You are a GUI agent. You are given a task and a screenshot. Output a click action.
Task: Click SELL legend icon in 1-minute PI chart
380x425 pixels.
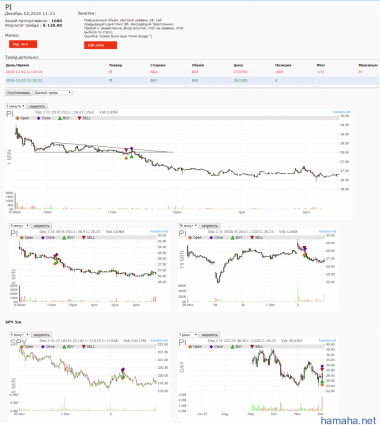(x=79, y=118)
